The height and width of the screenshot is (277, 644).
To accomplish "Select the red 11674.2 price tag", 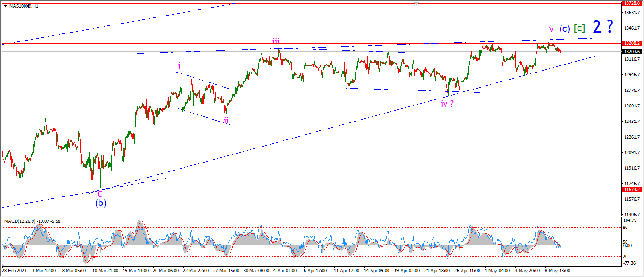I will pyautogui.click(x=632, y=190).
